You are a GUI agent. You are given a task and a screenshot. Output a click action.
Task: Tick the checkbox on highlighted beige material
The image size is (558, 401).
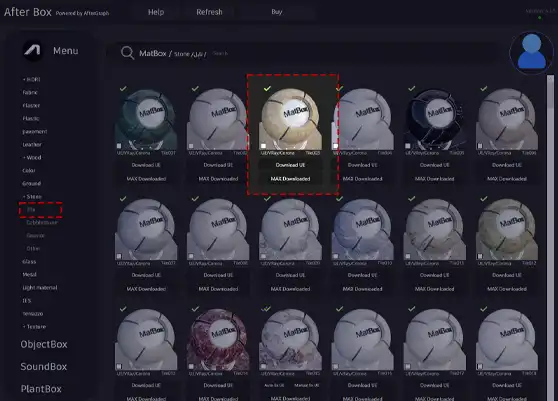[263, 146]
